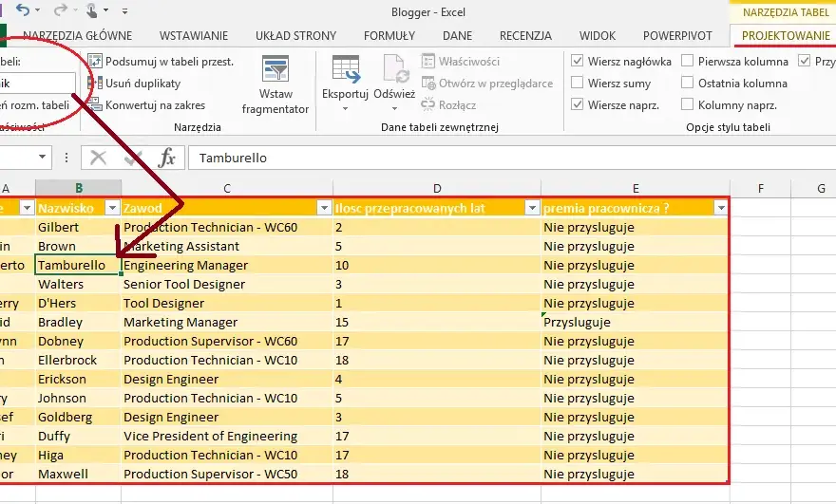The width and height of the screenshot is (836, 504).
Task: Toggle the Przy... filter button checkbox
Action: click(805, 61)
